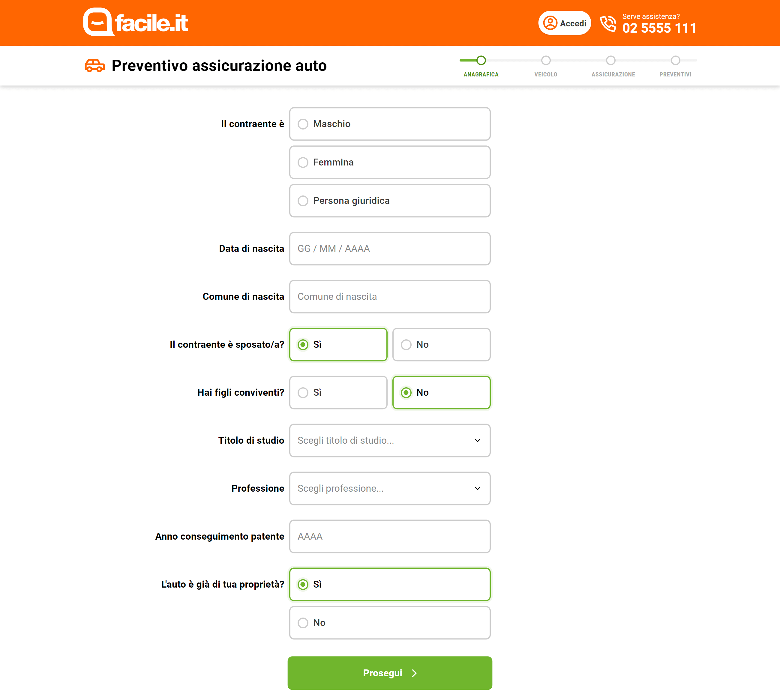Click the 02 5555 111 phone number

click(659, 28)
